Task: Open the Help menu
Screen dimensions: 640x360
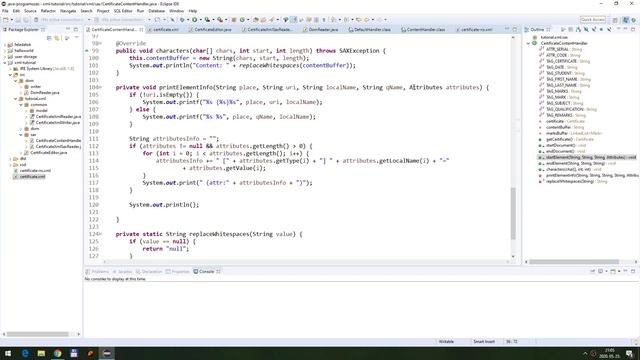Action: coord(193,11)
